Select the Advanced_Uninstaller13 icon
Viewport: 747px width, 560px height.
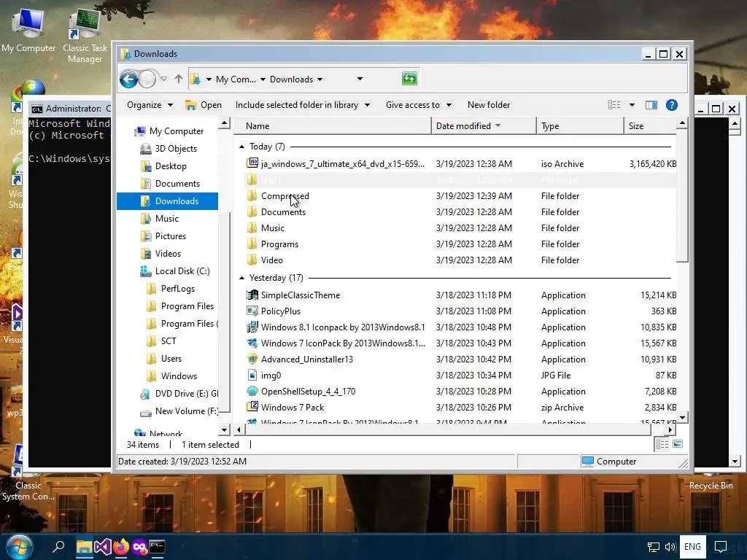[252, 359]
